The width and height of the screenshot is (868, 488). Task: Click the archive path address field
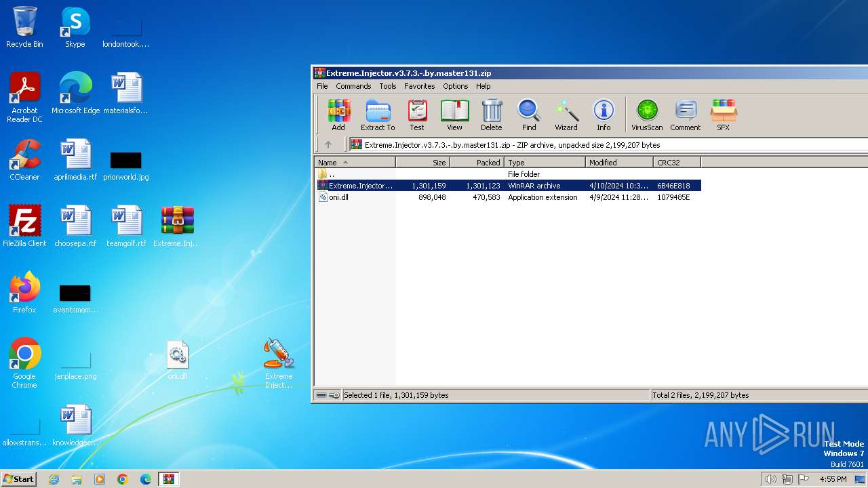pos(608,144)
